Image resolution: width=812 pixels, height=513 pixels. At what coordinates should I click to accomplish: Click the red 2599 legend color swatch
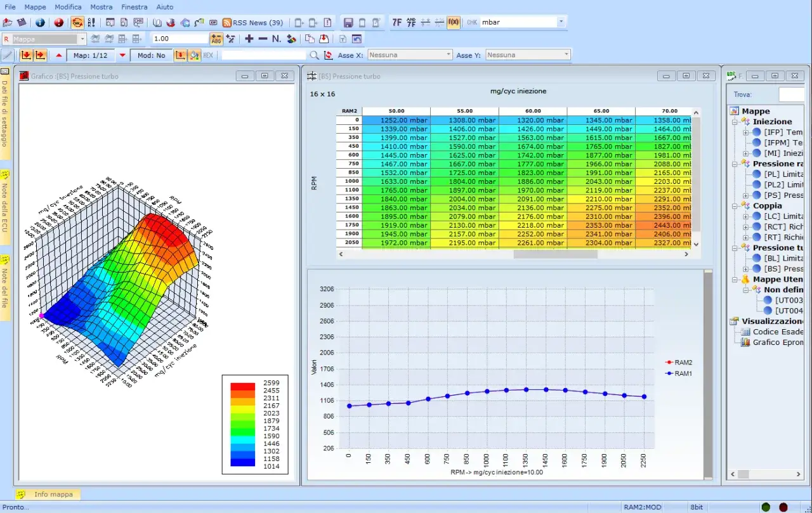click(x=242, y=386)
